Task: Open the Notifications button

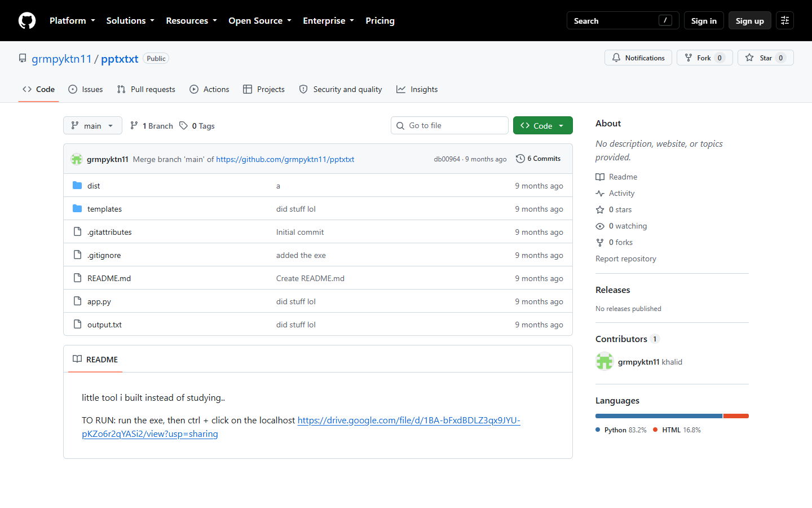Action: (638, 58)
